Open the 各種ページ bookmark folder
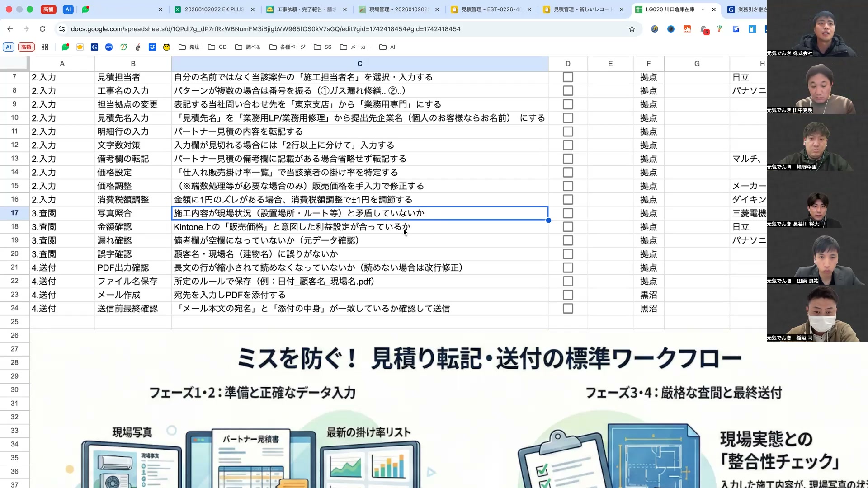The width and height of the screenshot is (868, 488). point(288,47)
